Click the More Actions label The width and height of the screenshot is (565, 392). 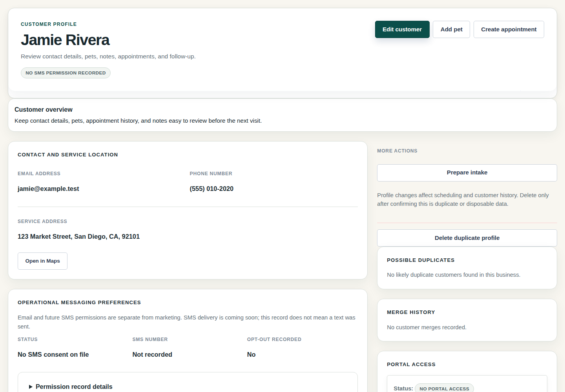(397, 151)
